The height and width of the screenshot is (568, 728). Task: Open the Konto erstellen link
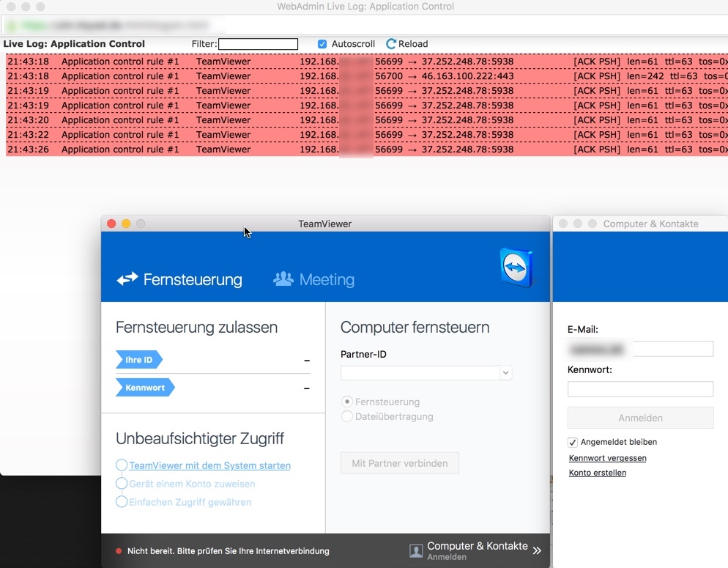point(598,473)
